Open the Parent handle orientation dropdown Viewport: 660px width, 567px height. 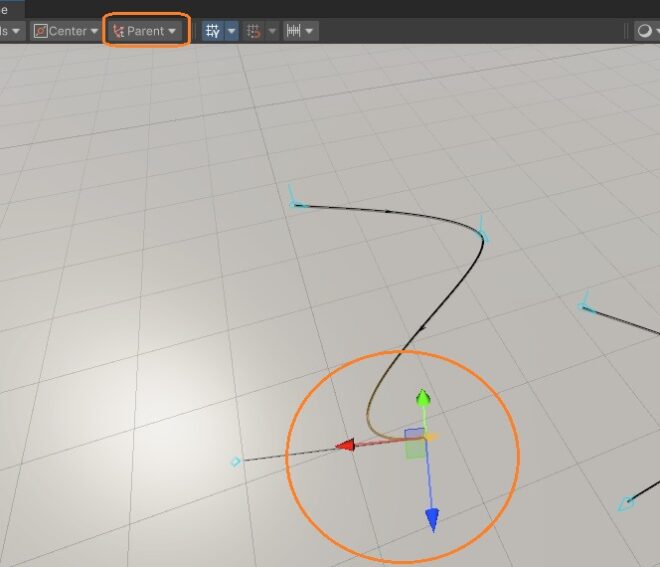(145, 31)
